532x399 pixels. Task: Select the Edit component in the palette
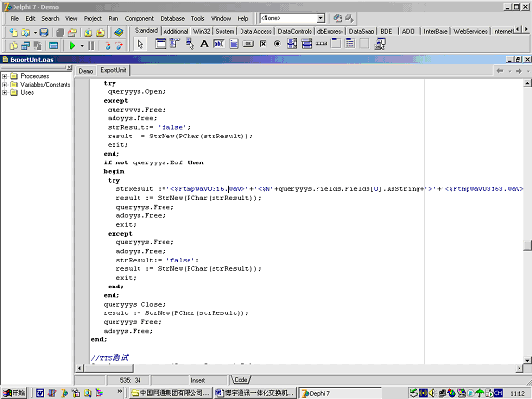point(218,43)
